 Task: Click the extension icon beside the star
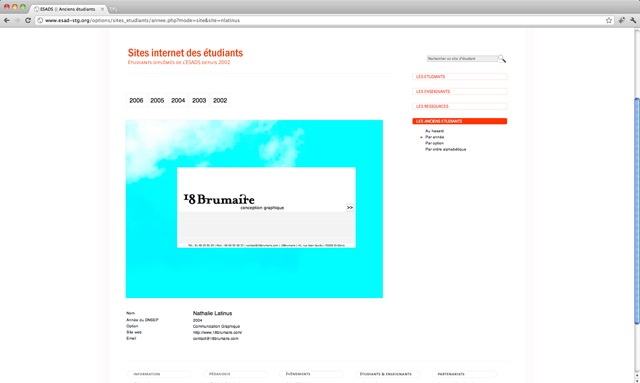coord(621,20)
